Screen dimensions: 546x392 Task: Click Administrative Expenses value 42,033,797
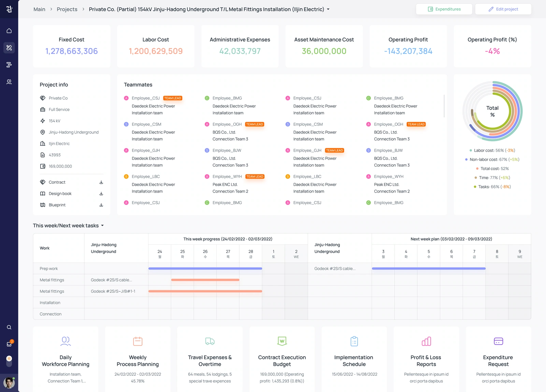[x=240, y=51]
